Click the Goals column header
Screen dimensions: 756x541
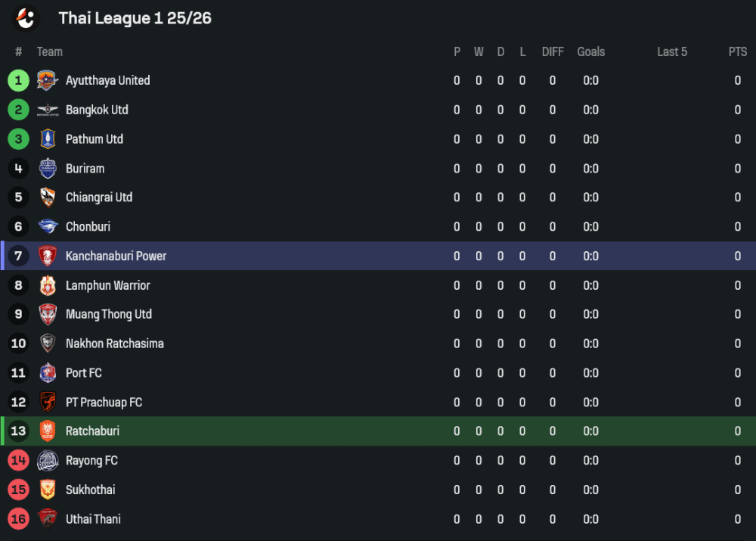tap(591, 51)
